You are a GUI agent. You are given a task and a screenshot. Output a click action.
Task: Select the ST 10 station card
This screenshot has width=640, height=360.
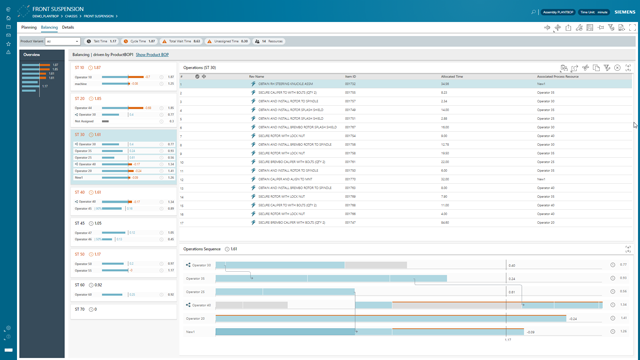123,77
